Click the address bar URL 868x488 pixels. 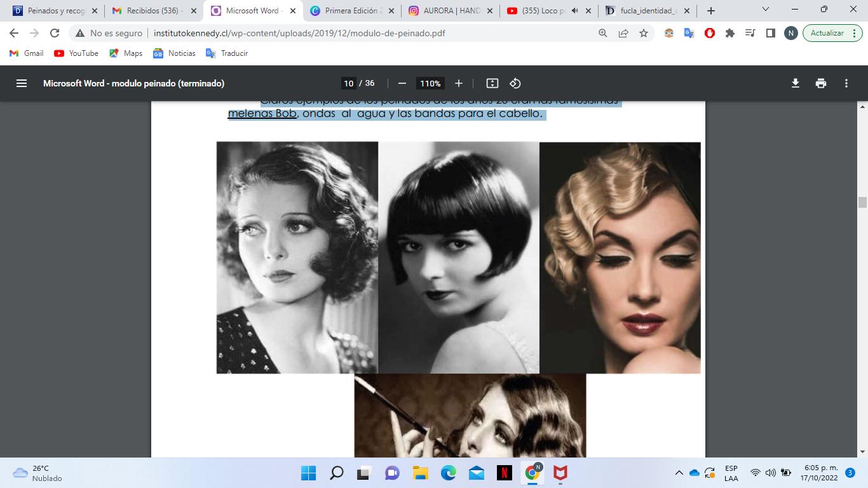(299, 33)
